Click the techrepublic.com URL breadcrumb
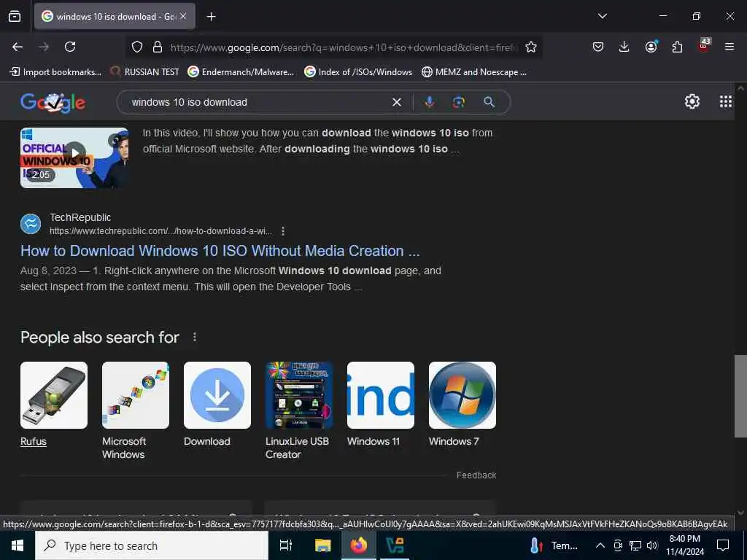 click(160, 231)
